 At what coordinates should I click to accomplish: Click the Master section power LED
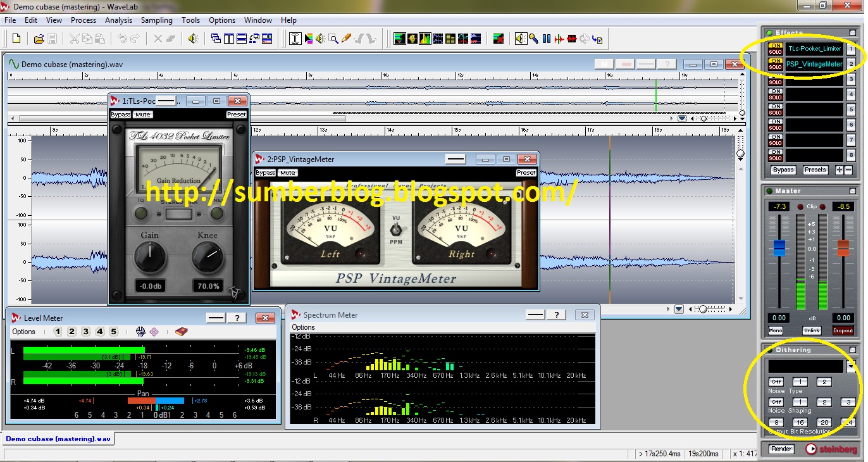[769, 191]
